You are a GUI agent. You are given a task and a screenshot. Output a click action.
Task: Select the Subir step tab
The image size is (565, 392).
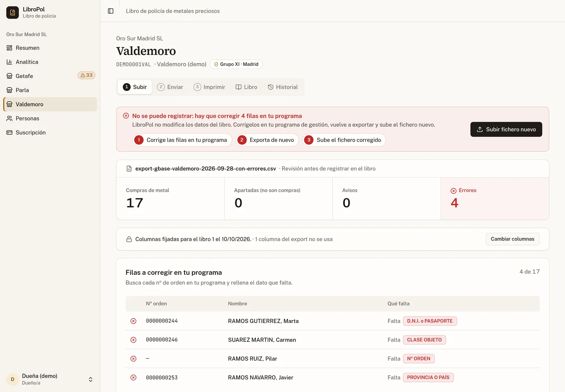coord(135,87)
